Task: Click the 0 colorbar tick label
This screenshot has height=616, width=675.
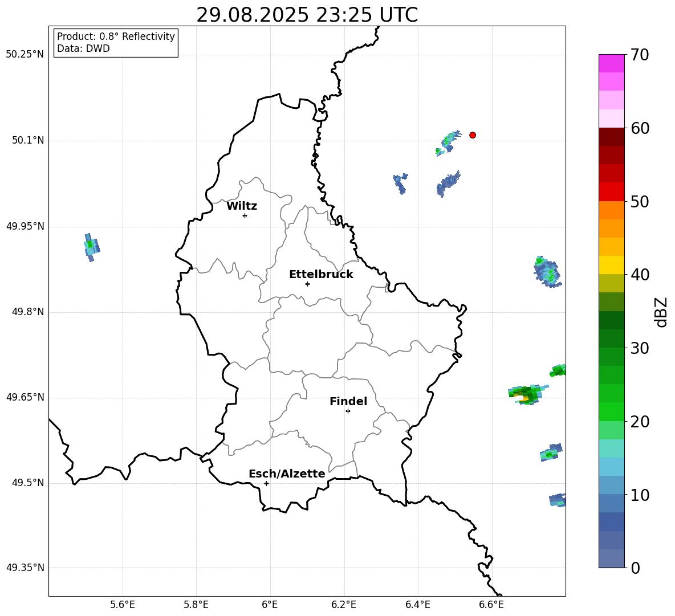Action: coord(635,568)
